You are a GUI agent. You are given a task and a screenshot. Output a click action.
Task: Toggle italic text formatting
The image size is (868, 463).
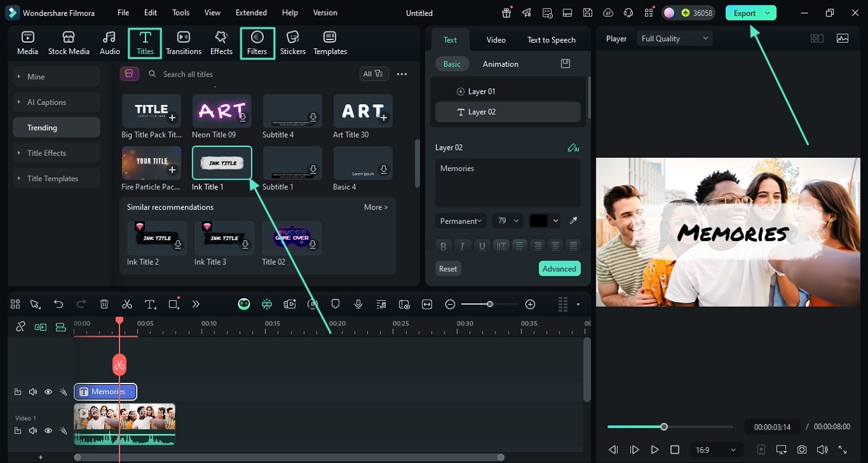tap(462, 246)
